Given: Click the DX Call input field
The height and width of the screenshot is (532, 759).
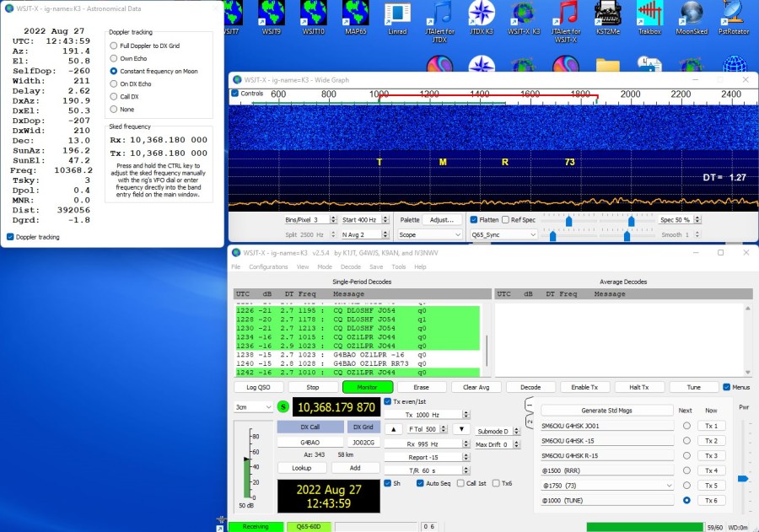Looking at the screenshot, I should pos(310,442).
